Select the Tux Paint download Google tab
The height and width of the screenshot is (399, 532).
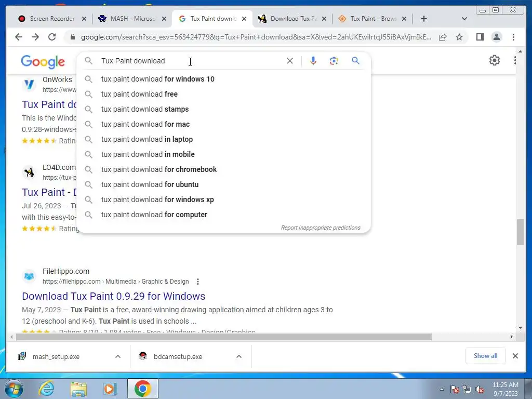[x=212, y=19]
